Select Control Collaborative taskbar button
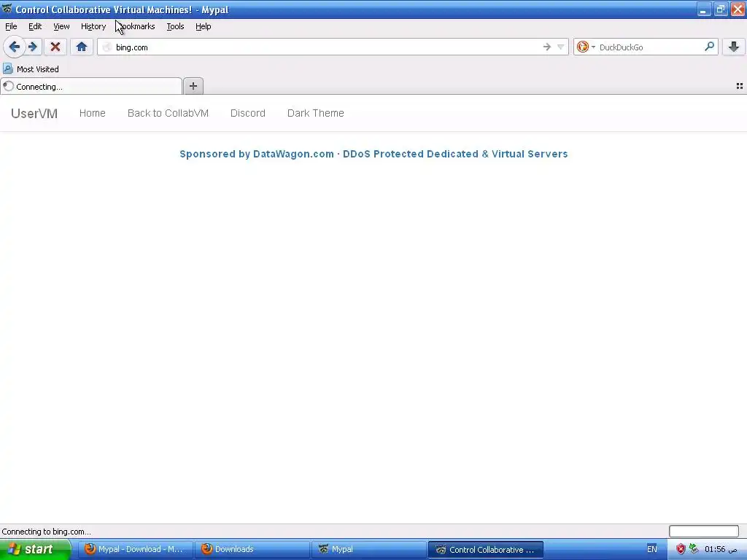The width and height of the screenshot is (747, 560). tap(485, 549)
